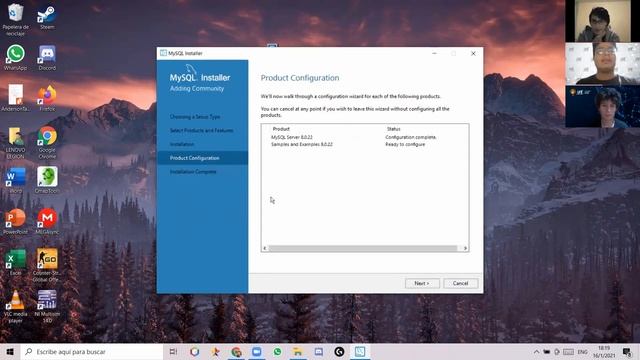The width and height of the screenshot is (640, 360).
Task: Select Select Products and Features step
Action: click(202, 131)
